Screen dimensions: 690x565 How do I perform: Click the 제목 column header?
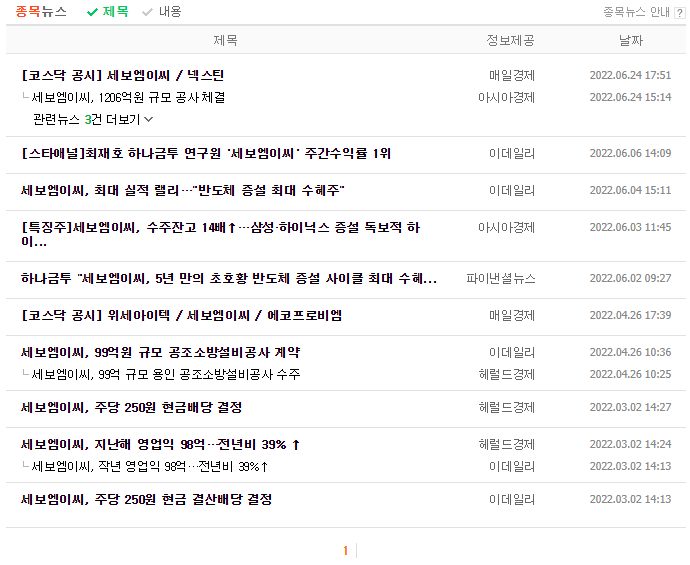pyautogui.click(x=225, y=40)
